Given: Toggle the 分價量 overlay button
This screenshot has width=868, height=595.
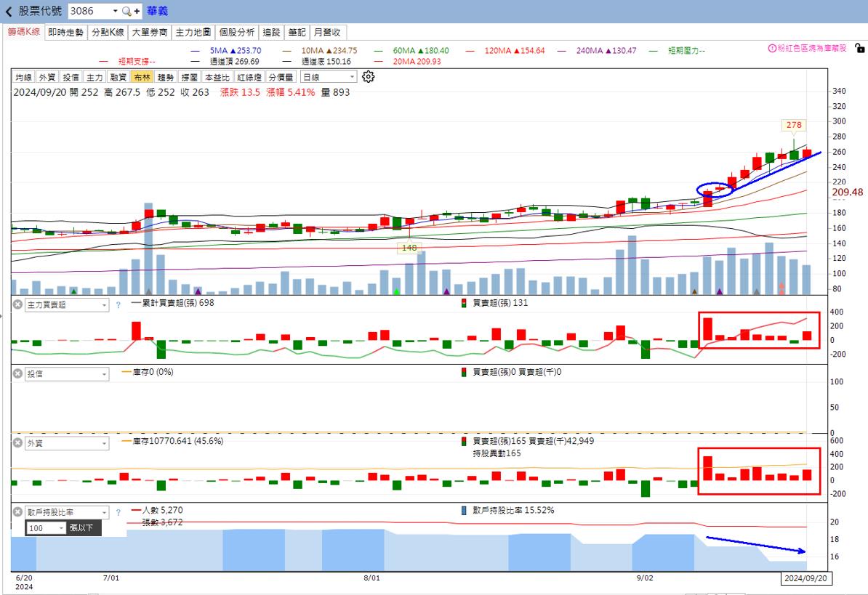Looking at the screenshot, I should (281, 77).
